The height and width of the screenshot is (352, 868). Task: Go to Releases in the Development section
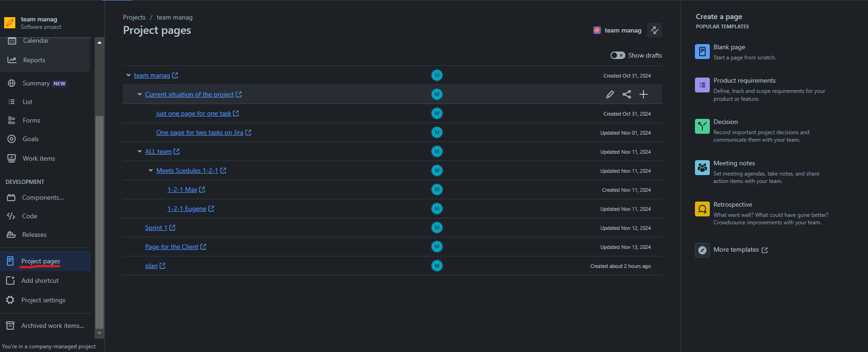34,235
